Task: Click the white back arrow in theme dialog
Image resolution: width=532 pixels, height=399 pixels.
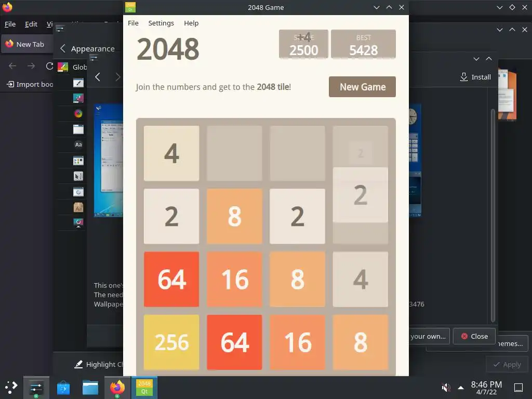Action: [98, 77]
